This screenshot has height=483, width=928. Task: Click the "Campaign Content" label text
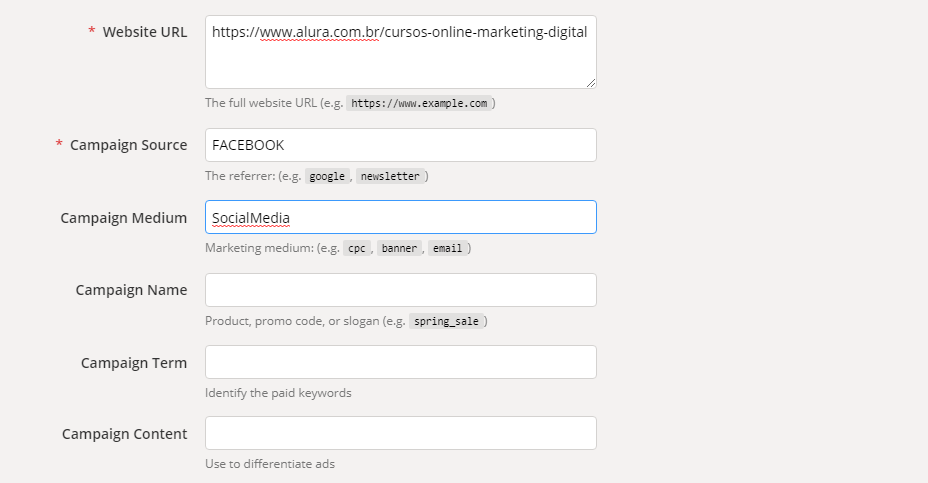point(124,434)
